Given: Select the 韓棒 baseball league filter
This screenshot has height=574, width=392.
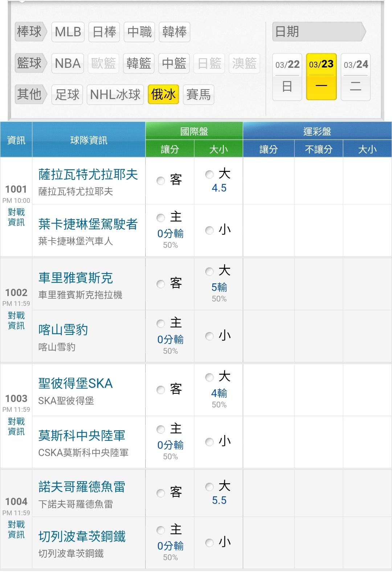Looking at the screenshot, I should tap(174, 32).
